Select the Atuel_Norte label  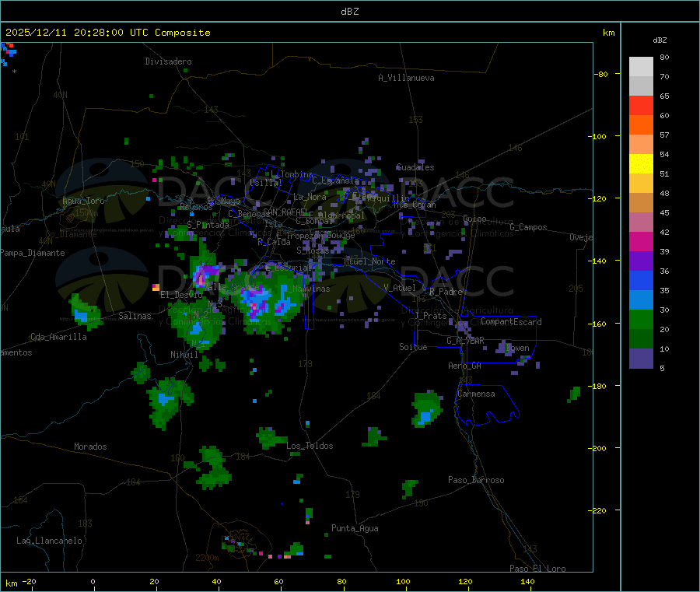tap(369, 261)
